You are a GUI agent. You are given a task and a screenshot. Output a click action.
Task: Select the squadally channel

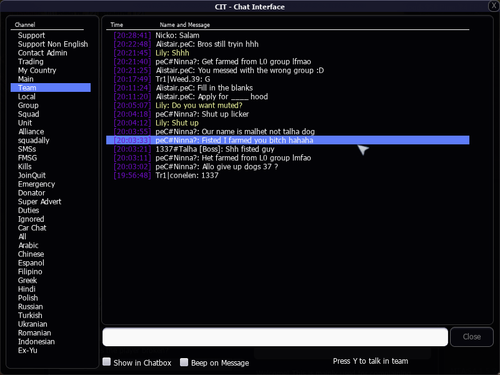(34, 140)
